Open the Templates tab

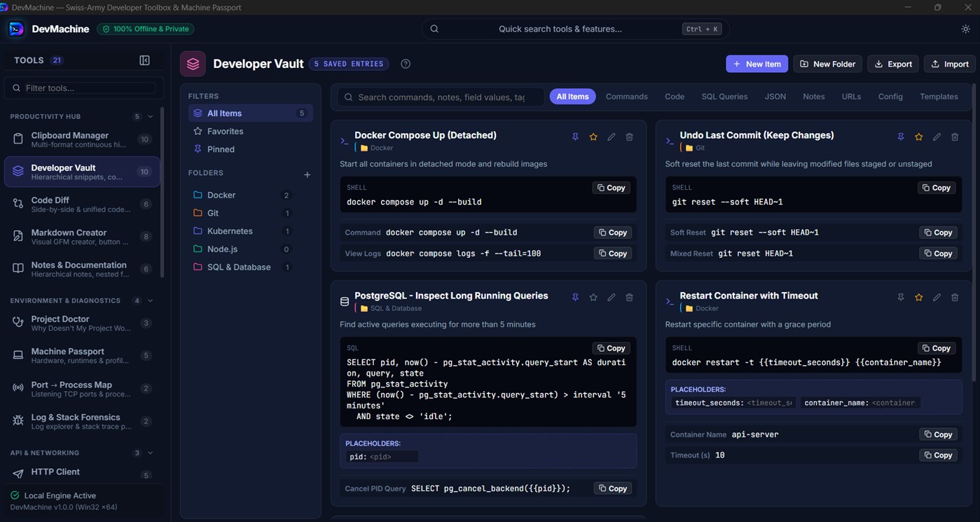939,97
